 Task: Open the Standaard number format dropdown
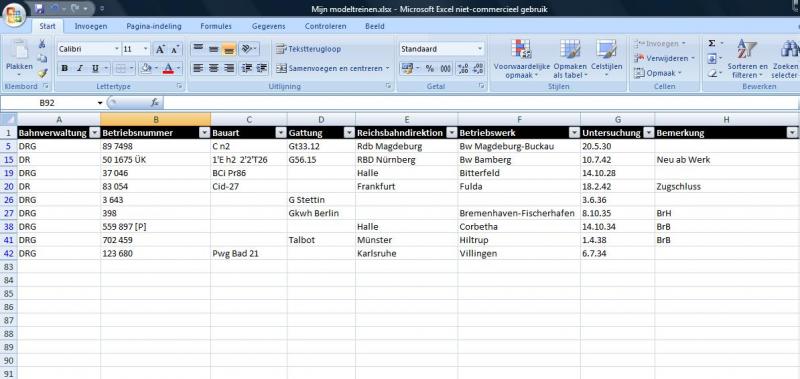tap(480, 49)
